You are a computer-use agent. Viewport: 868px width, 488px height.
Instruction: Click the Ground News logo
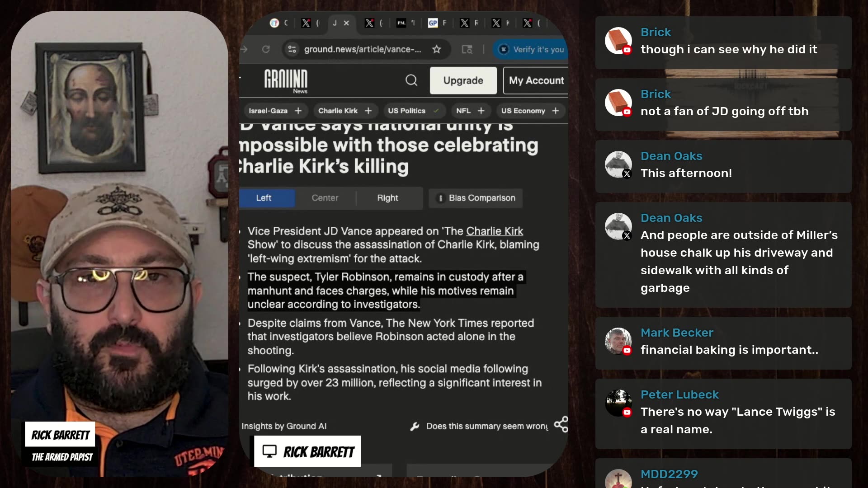(x=286, y=81)
